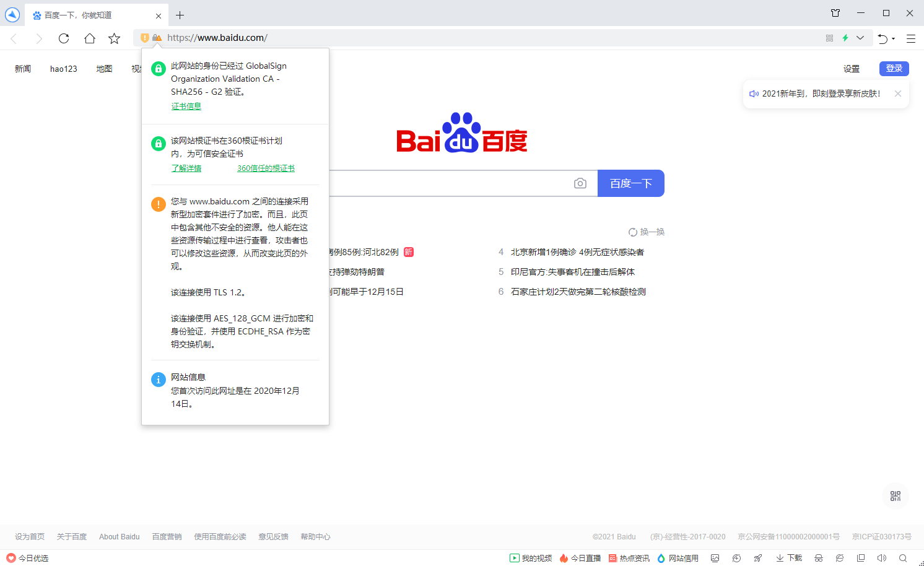Screen dimensions: 924x566
Task: Bookmark this page with the star icon
Action: coord(114,38)
